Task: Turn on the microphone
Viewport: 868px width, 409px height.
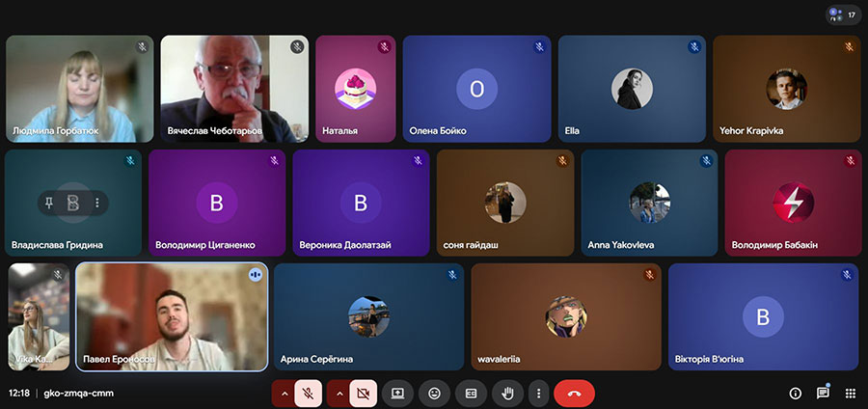Action: click(309, 394)
